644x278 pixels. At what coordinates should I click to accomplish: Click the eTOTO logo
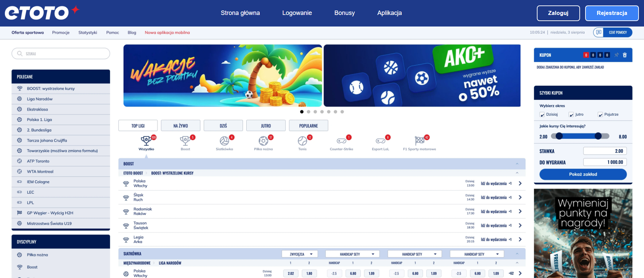[x=42, y=13]
